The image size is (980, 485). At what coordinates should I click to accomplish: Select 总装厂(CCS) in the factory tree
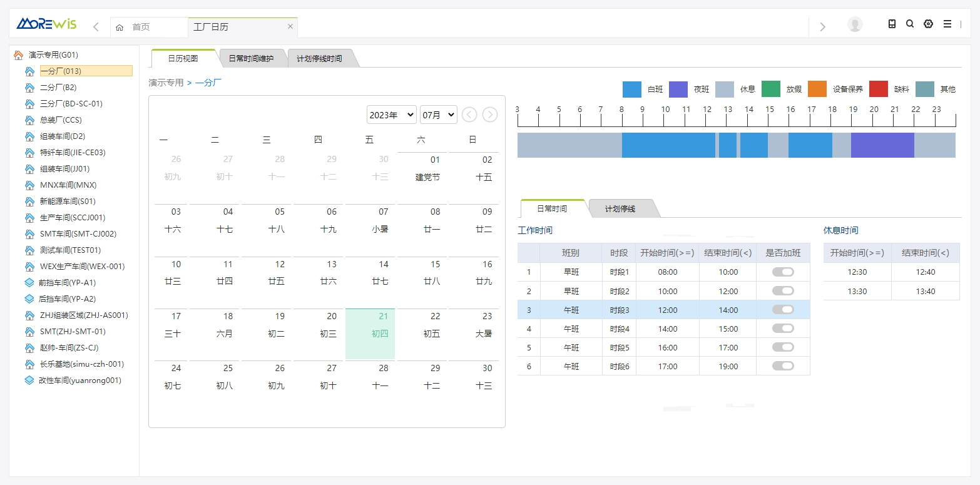(x=61, y=120)
